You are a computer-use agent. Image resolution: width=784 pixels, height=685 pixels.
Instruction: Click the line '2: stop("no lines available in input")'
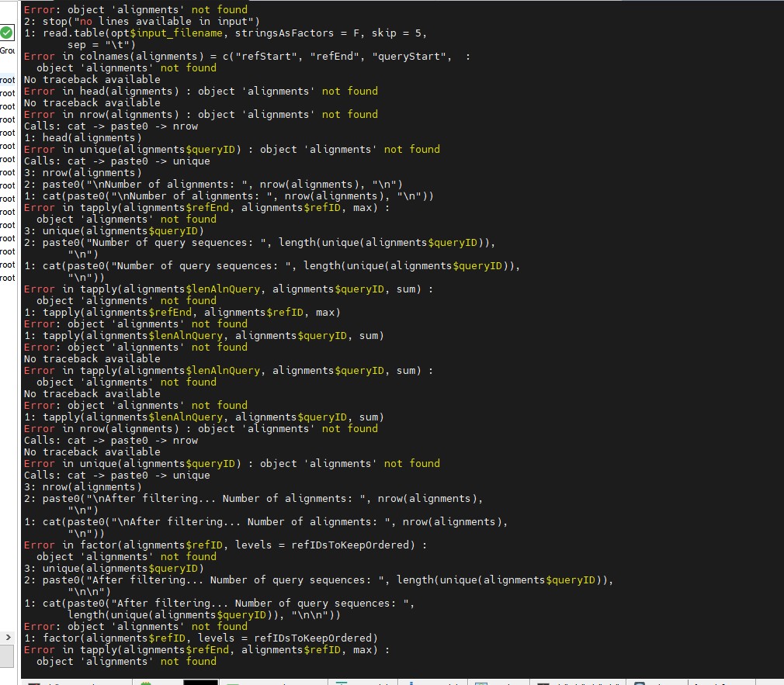[142, 22]
